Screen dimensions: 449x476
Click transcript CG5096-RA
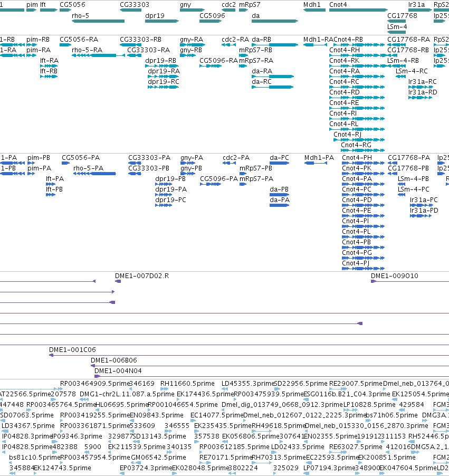click(218, 61)
